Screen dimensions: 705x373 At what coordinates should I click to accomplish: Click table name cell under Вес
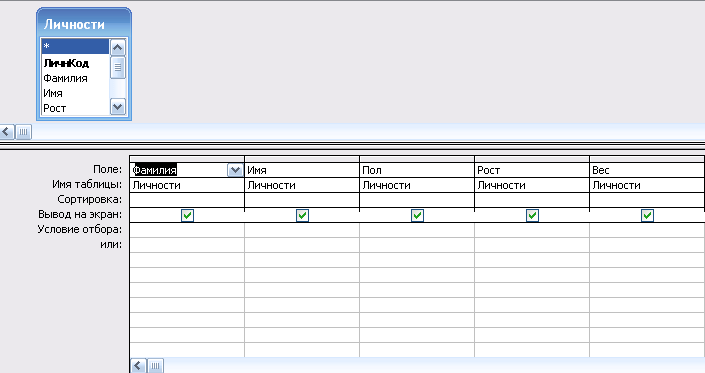[647, 185]
